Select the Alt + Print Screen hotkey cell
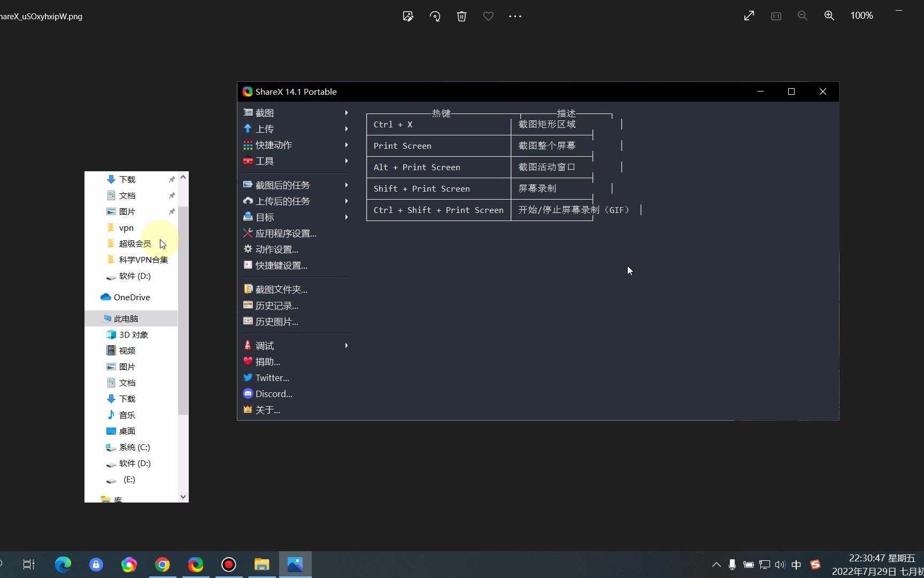Image resolution: width=924 pixels, height=578 pixels. click(438, 167)
